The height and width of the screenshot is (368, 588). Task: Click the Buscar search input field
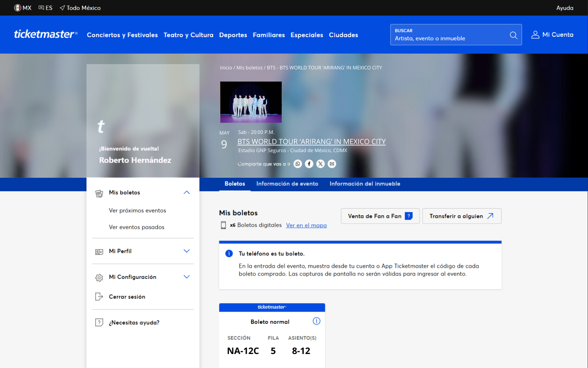(x=448, y=38)
